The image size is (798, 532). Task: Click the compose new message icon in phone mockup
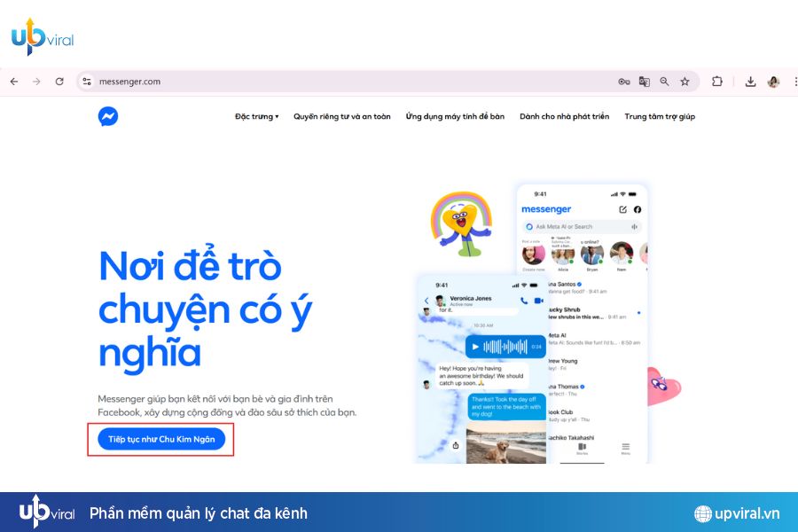point(623,209)
